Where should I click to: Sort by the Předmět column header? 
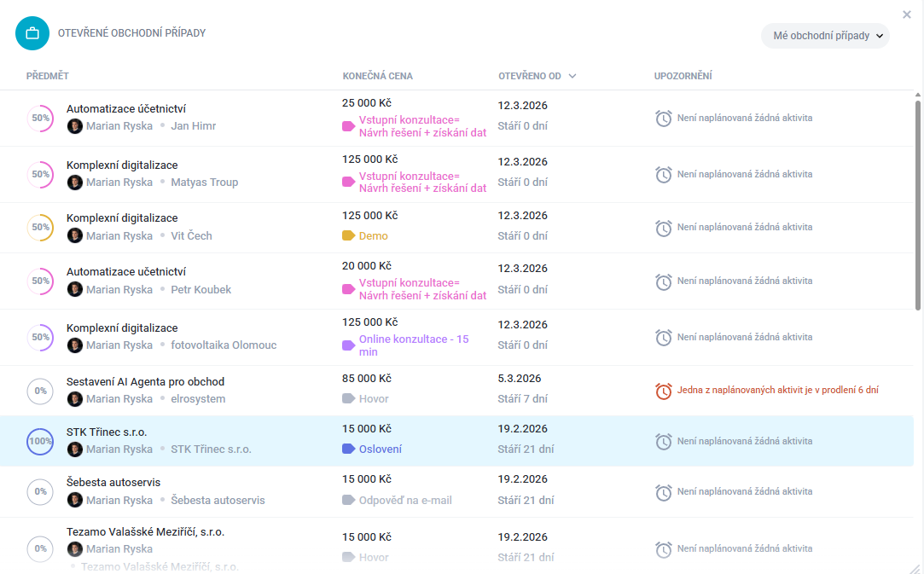(x=47, y=76)
